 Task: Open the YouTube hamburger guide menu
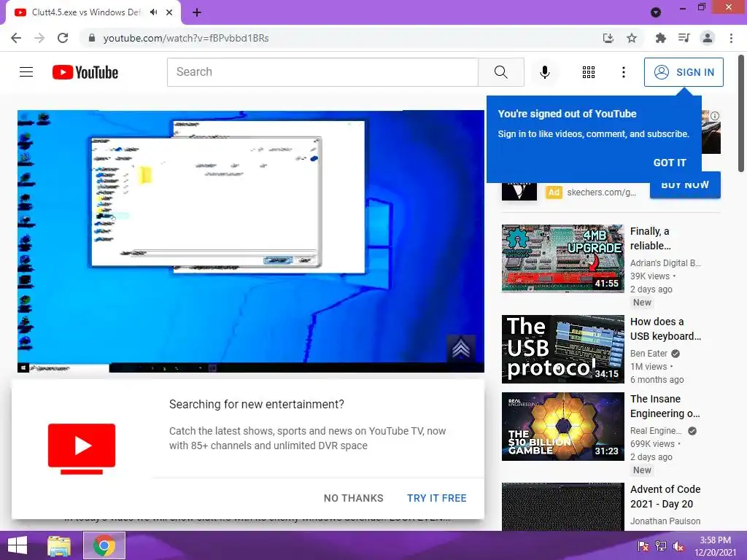pyautogui.click(x=26, y=72)
